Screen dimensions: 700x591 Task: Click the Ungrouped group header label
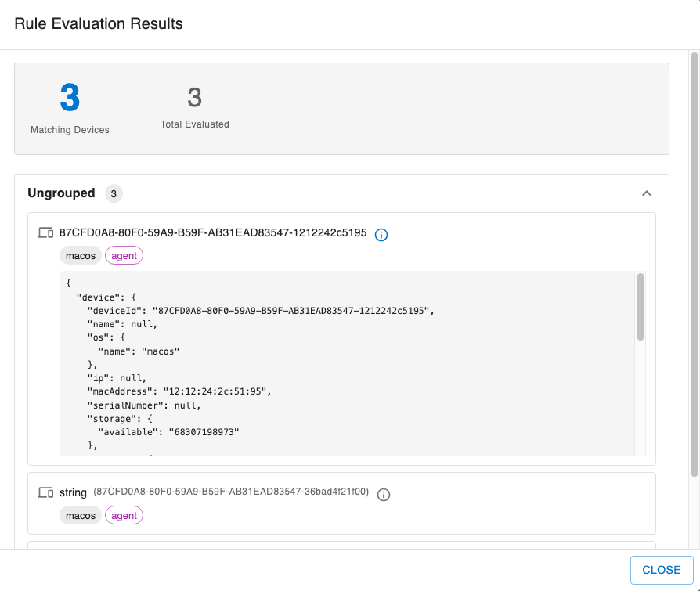61,193
